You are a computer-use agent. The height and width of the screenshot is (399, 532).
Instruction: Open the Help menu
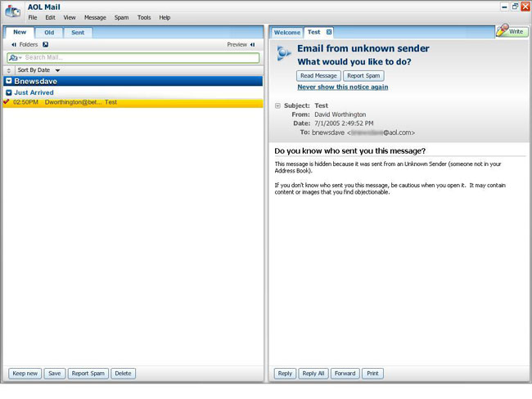(165, 18)
